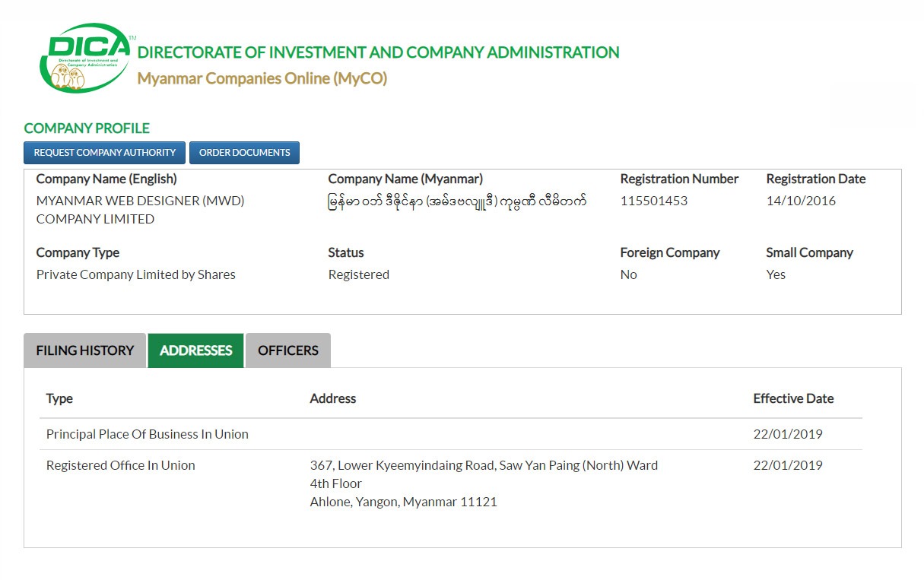Click the DICA logo icon
Viewport: 924px width, 580px height.
tap(87, 59)
